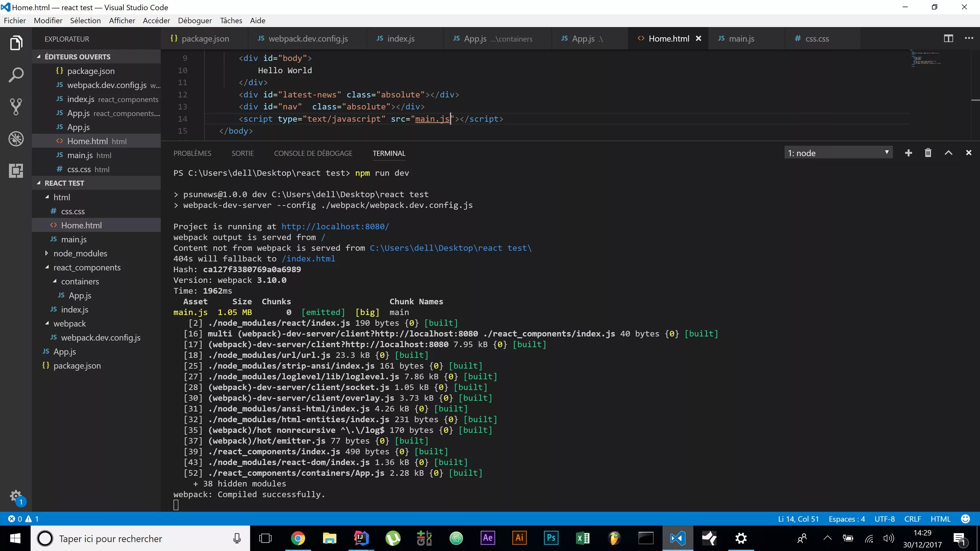Maximize terminal panel with chevron-up icon
980x551 pixels.
pyautogui.click(x=948, y=153)
